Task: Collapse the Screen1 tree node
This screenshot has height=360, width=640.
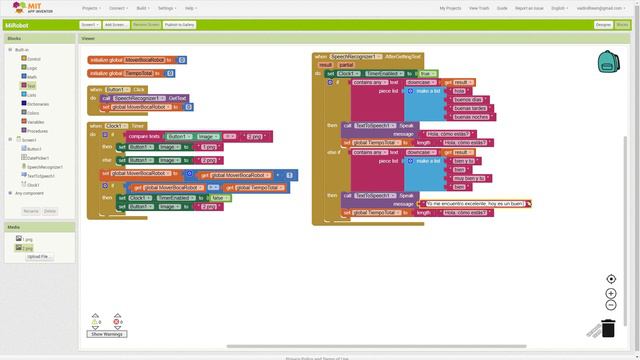Action: [x=10, y=140]
